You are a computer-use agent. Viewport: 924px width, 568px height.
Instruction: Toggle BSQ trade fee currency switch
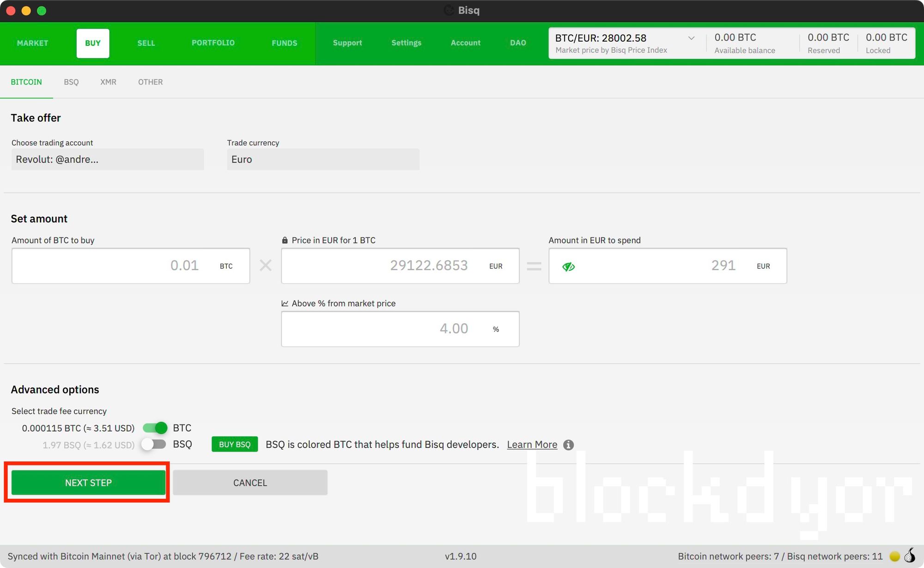154,444
